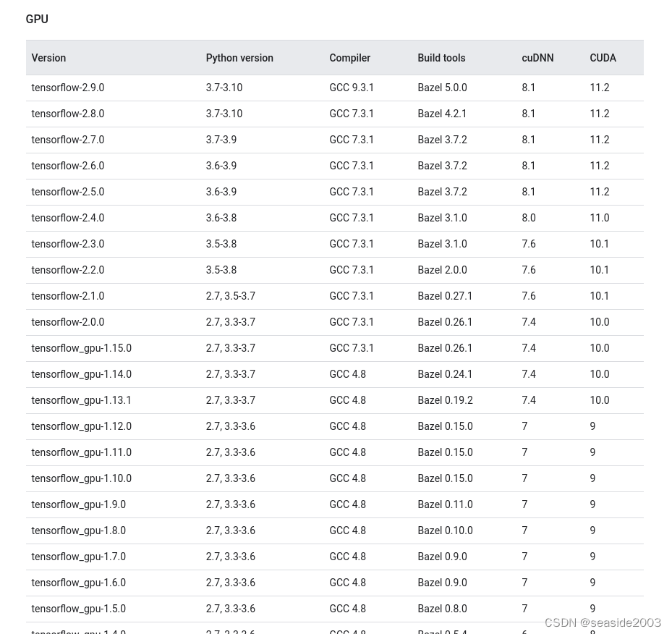The image size is (672, 634).
Task: Select the tensorflow_gpu-1.13.1 cell
Action: click(81, 400)
